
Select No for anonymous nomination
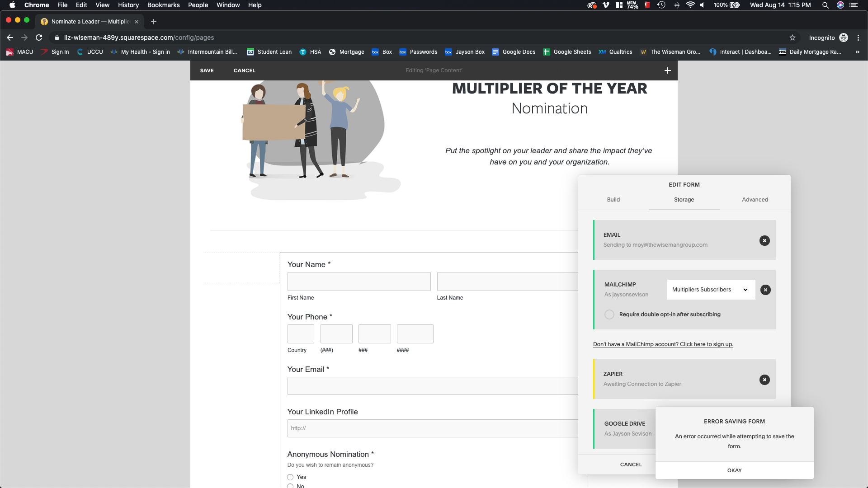pos(290,486)
